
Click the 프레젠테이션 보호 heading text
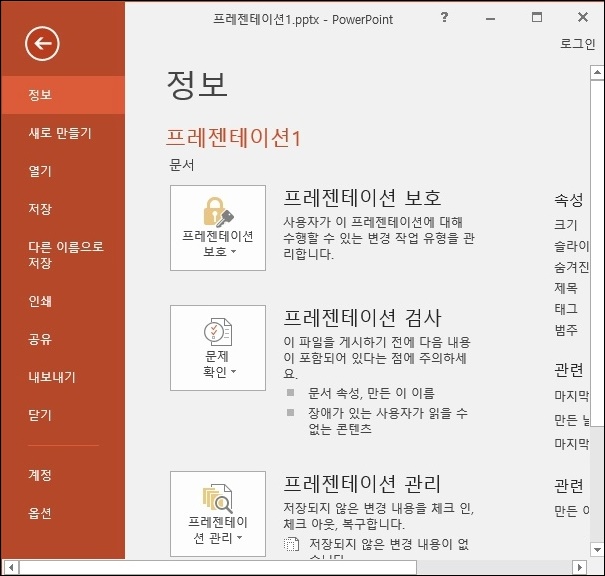(x=362, y=198)
